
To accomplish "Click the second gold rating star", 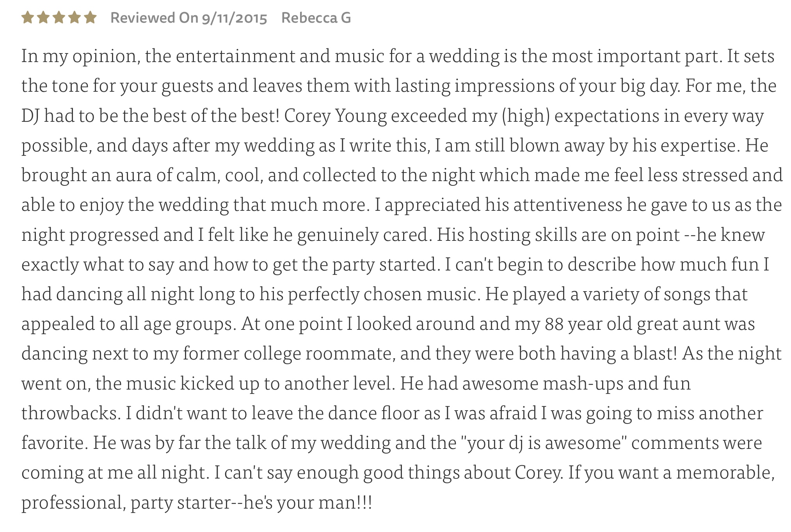I will [x=43, y=18].
